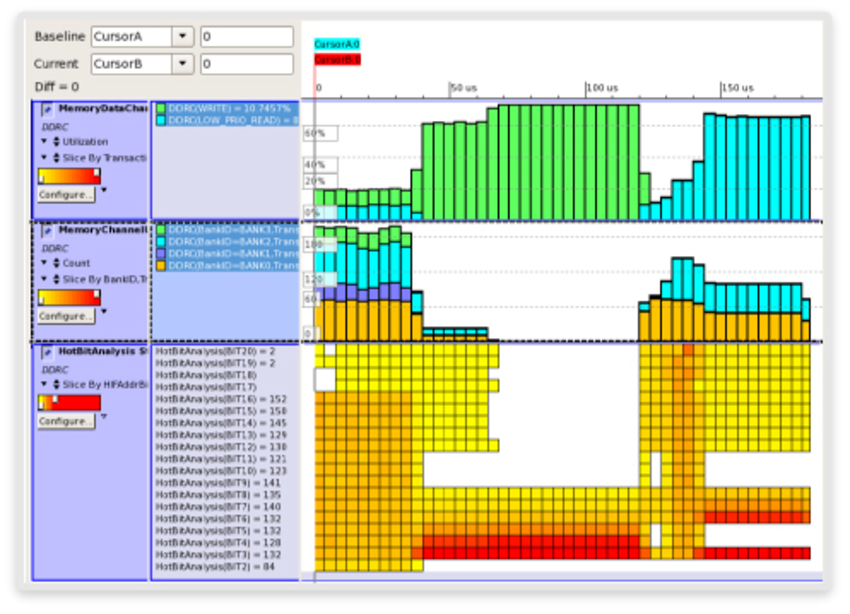Open arrow menu next to HotBitAnalysis Configure
This screenshot has height=614, width=850.
pyautogui.click(x=103, y=417)
